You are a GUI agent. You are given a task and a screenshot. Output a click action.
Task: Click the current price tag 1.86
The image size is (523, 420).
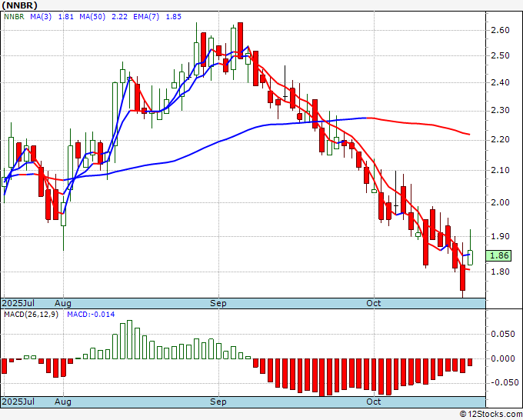click(x=498, y=255)
